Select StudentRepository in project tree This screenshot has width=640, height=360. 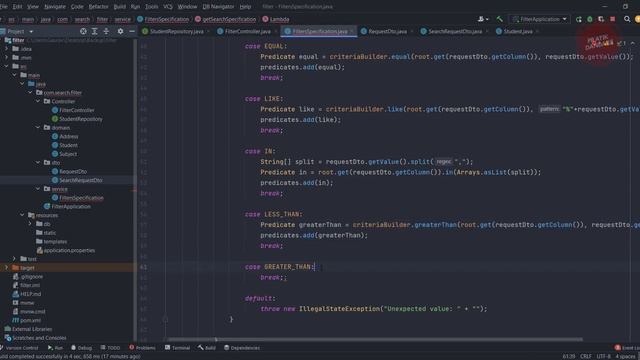coord(81,119)
